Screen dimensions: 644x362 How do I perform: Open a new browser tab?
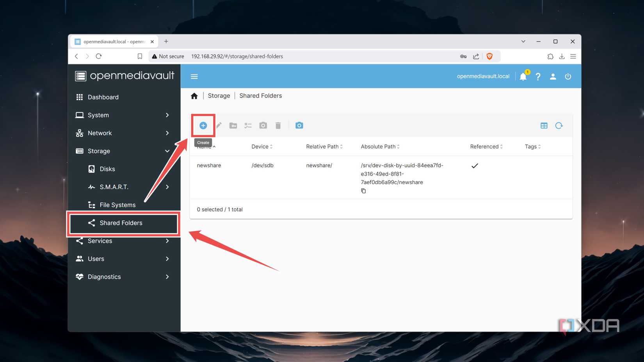(x=166, y=41)
